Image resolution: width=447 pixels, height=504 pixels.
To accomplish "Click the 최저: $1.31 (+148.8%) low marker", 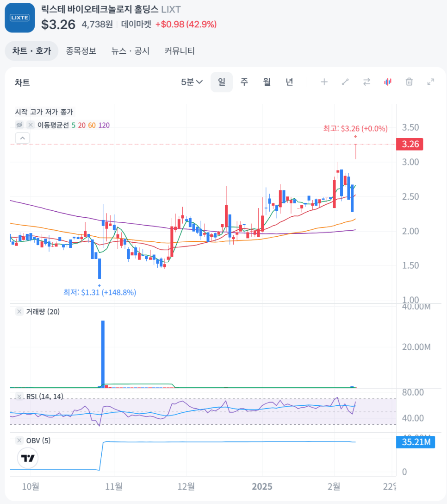I will pos(99,292).
